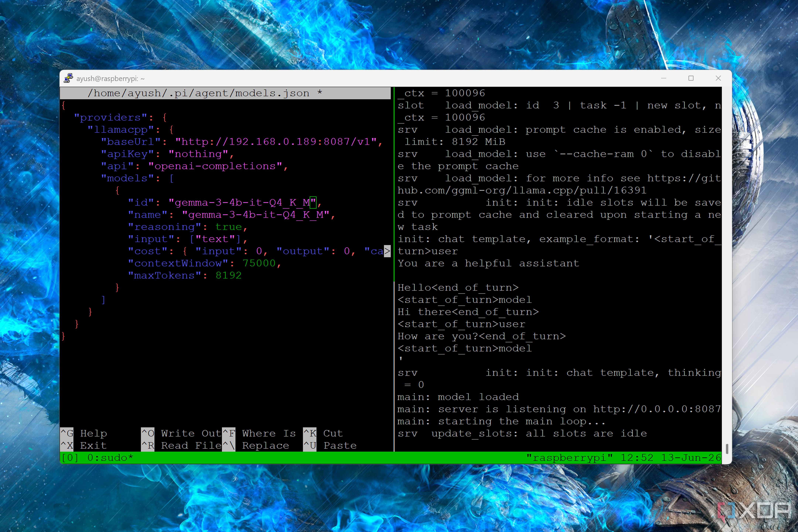Click the "all slots are idle" log line
The height and width of the screenshot is (532, 798).
pos(522,433)
